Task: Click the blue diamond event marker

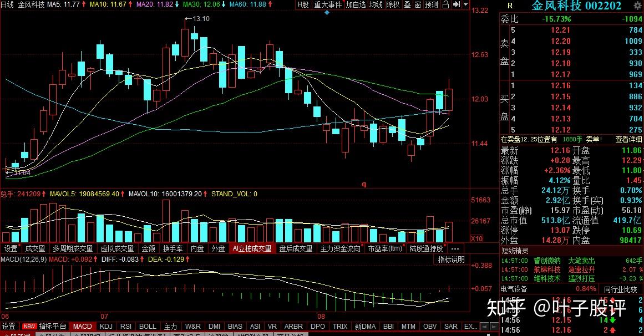Action: pyautogui.click(x=327, y=12)
